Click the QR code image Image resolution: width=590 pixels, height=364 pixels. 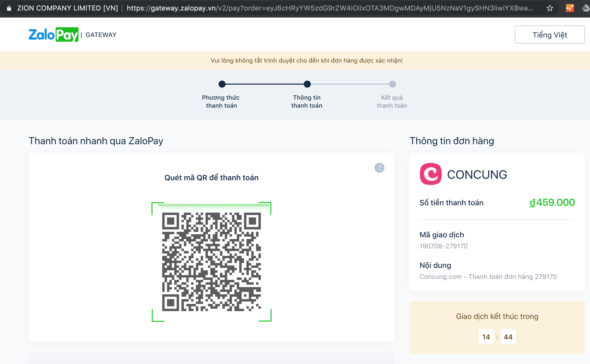pyautogui.click(x=211, y=262)
